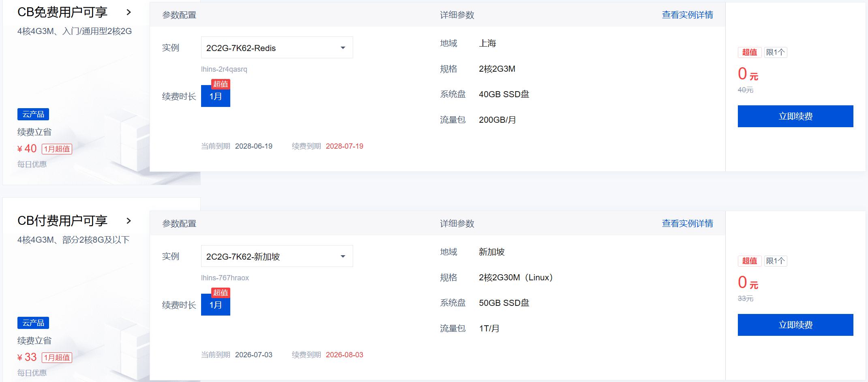This screenshot has width=868, height=382.
Task: Click the 50GB SSD盘 system disk value
Action: point(504,303)
